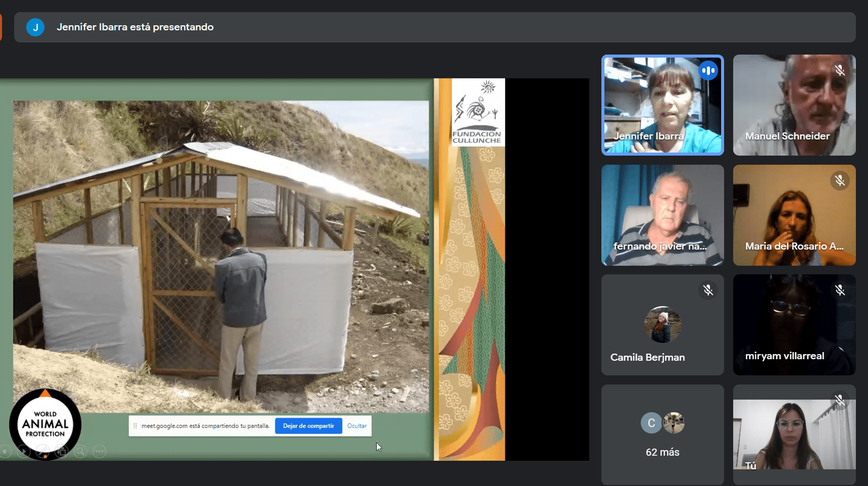Image resolution: width=868 pixels, height=486 pixels.
Task: Click the zoom magnifier in slideshow controls
Action: (80, 451)
